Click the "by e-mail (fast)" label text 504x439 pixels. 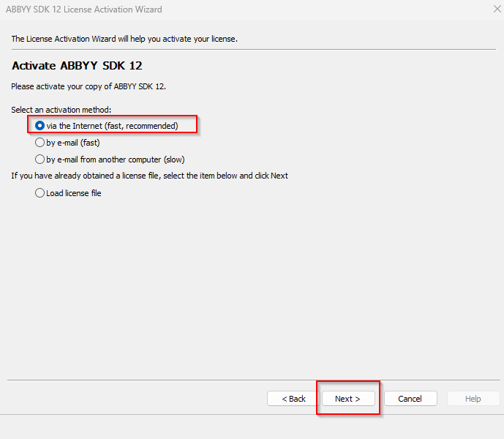(73, 143)
